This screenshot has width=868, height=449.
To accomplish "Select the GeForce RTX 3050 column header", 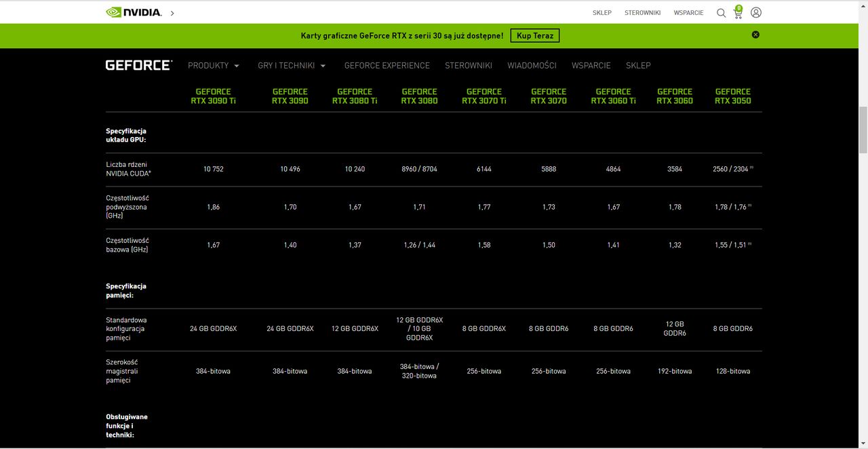I will click(x=733, y=96).
